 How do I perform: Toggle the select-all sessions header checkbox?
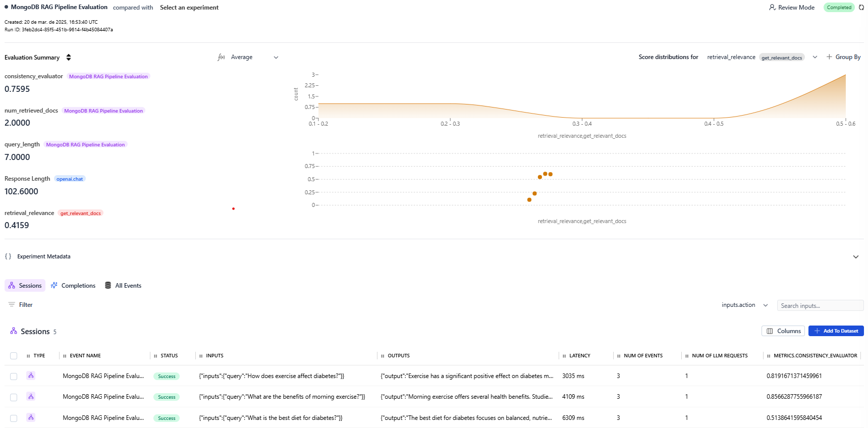coord(14,356)
